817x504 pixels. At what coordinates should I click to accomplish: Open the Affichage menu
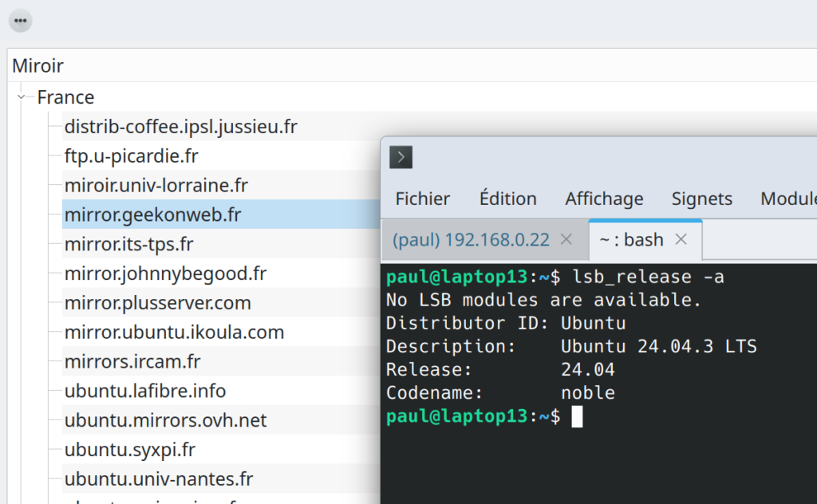[604, 199]
